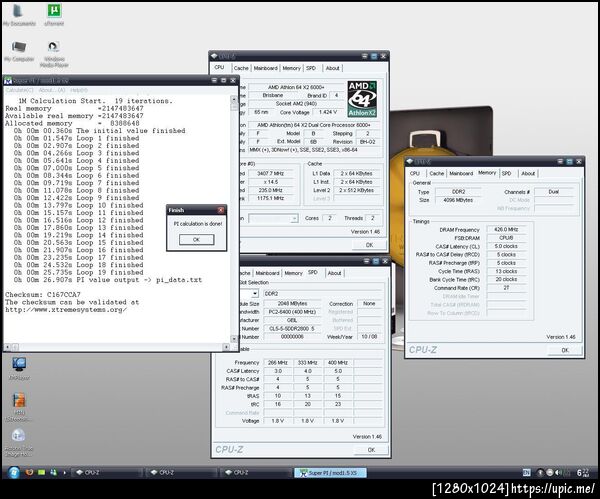Click the memory Size value 4096 MBytes

pos(458,200)
